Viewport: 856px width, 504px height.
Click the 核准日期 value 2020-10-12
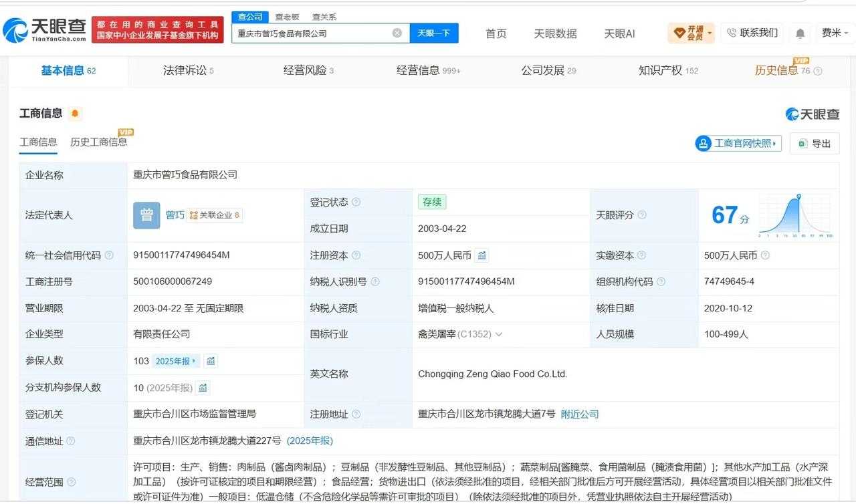coord(728,308)
